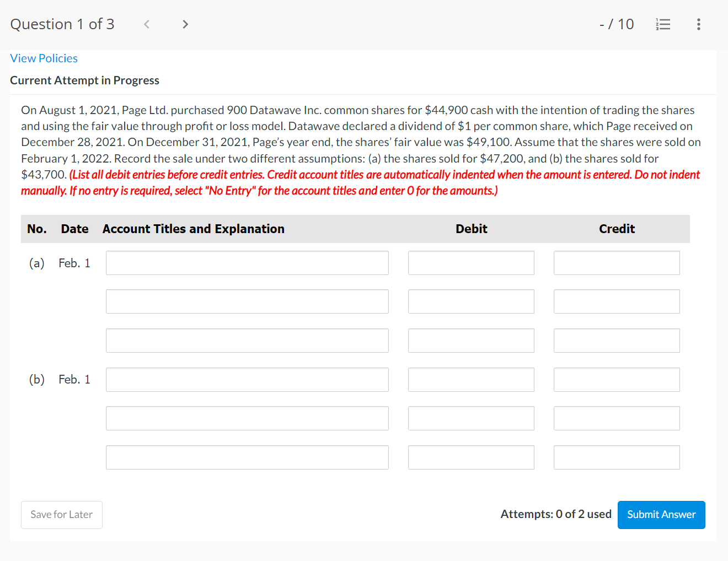This screenshot has height=561, width=728.
Task: Click the "Date" column header
Action: tap(75, 229)
